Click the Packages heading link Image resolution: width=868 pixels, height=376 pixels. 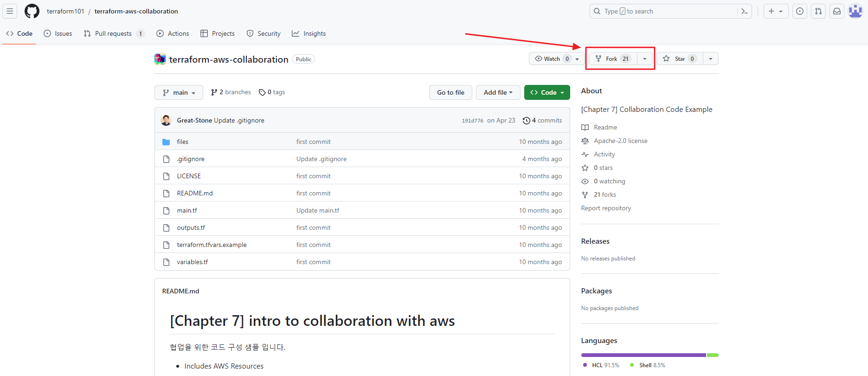597,291
